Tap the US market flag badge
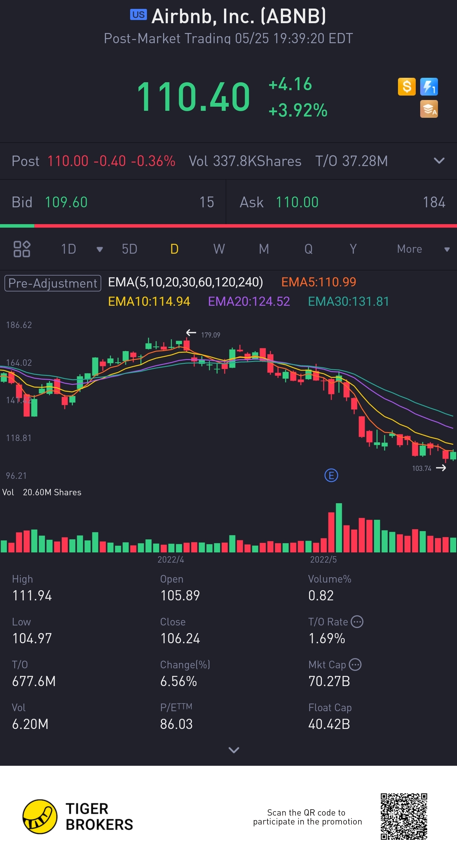Image resolution: width=457 pixels, height=868 pixels. 138,15
